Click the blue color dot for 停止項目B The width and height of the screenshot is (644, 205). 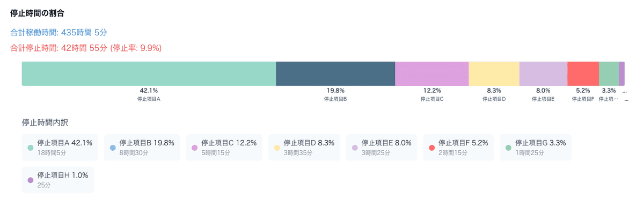point(113,148)
